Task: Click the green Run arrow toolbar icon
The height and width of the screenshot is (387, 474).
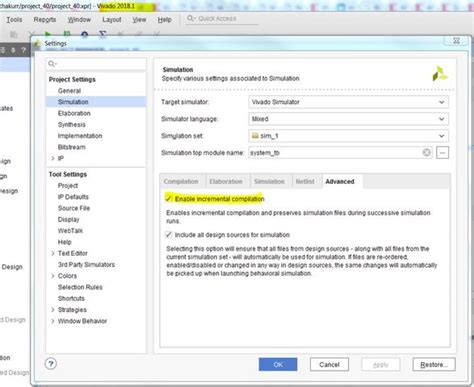Action: [48, 34]
